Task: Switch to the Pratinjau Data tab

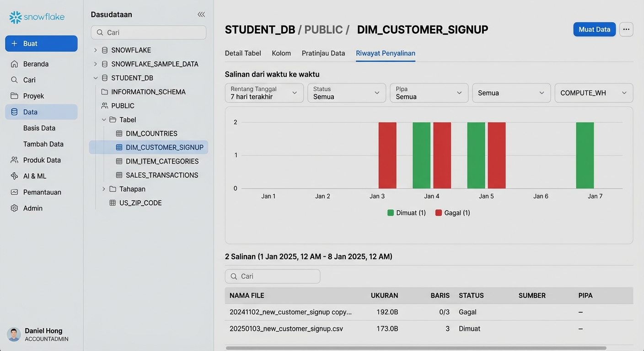Action: 323,53
